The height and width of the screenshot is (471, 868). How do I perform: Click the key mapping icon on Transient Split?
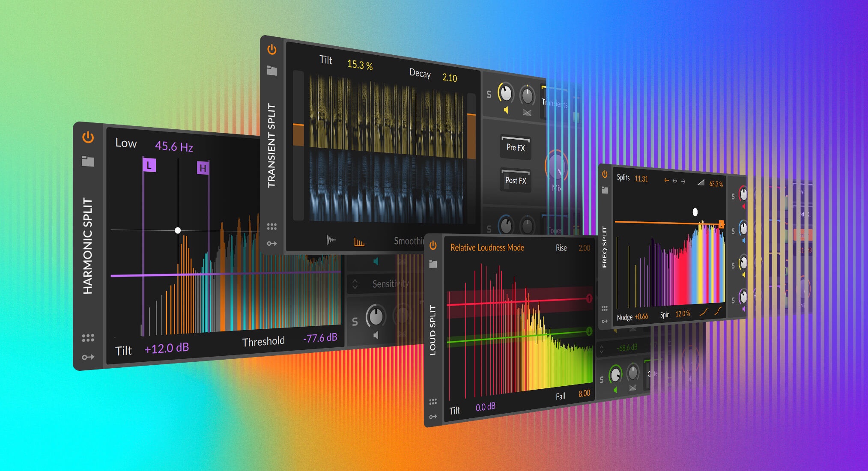(x=273, y=242)
